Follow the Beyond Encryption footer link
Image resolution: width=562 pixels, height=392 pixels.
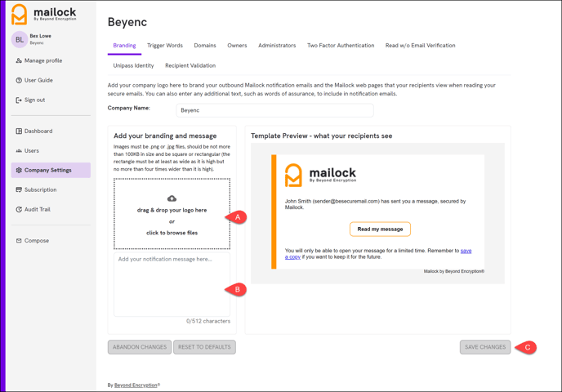[136, 385]
